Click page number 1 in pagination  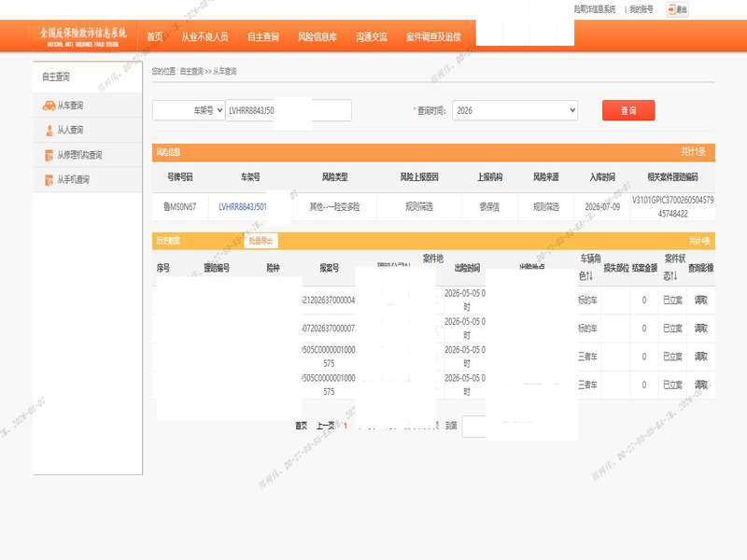click(x=345, y=426)
